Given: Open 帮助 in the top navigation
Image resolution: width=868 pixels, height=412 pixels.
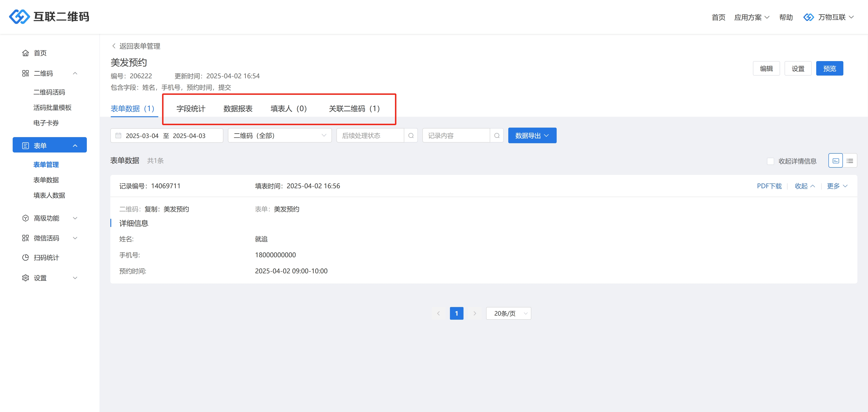Looking at the screenshot, I should coord(786,17).
